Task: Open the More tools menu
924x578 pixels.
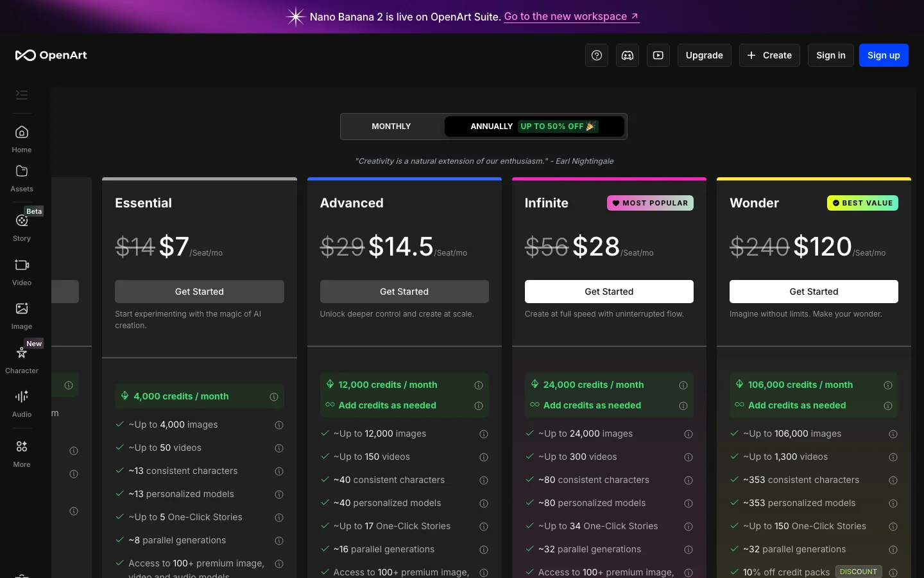Action: click(21, 451)
